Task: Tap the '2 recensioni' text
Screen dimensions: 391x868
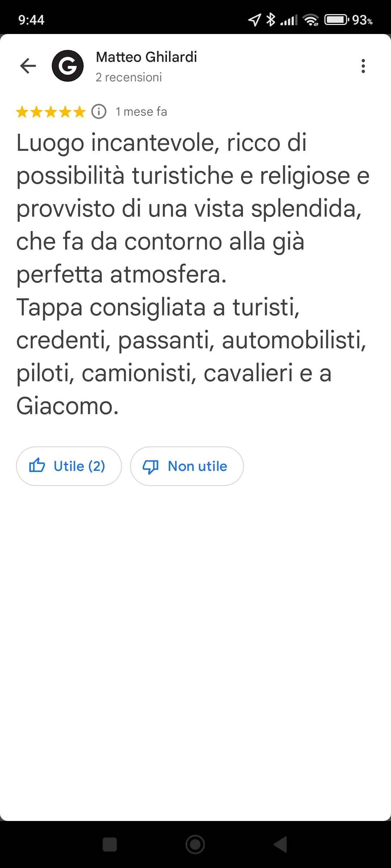Action: click(129, 77)
